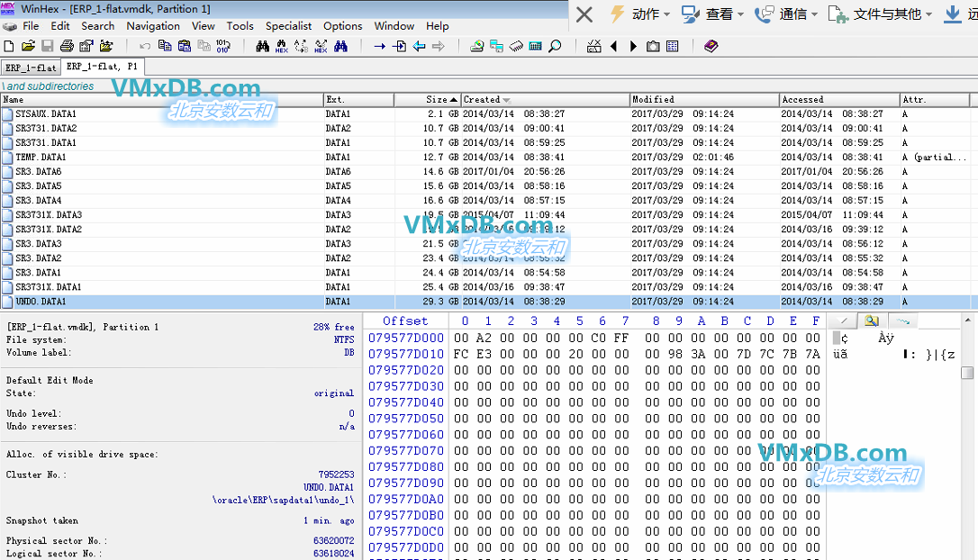The image size is (978, 560).
Task: Open the File menu
Action: [x=31, y=26]
